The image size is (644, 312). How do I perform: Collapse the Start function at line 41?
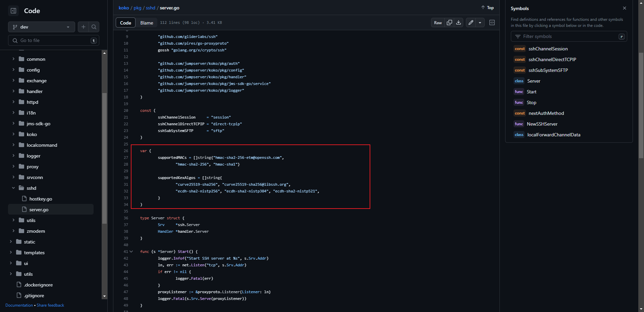pos(131,251)
